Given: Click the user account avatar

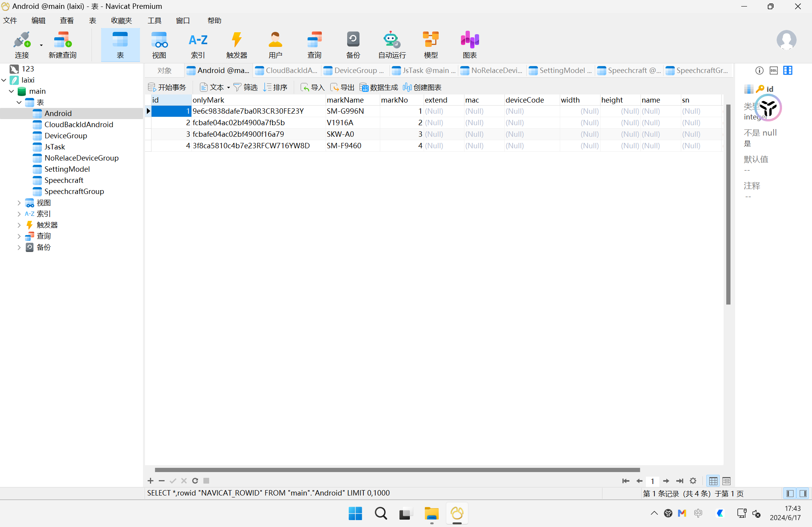Looking at the screenshot, I should tap(786, 40).
